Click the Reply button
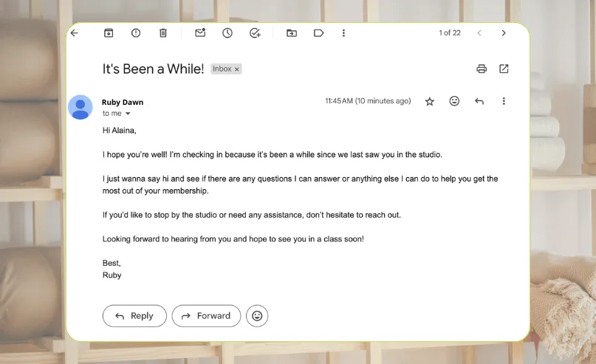The width and height of the screenshot is (596, 364). coord(134,316)
